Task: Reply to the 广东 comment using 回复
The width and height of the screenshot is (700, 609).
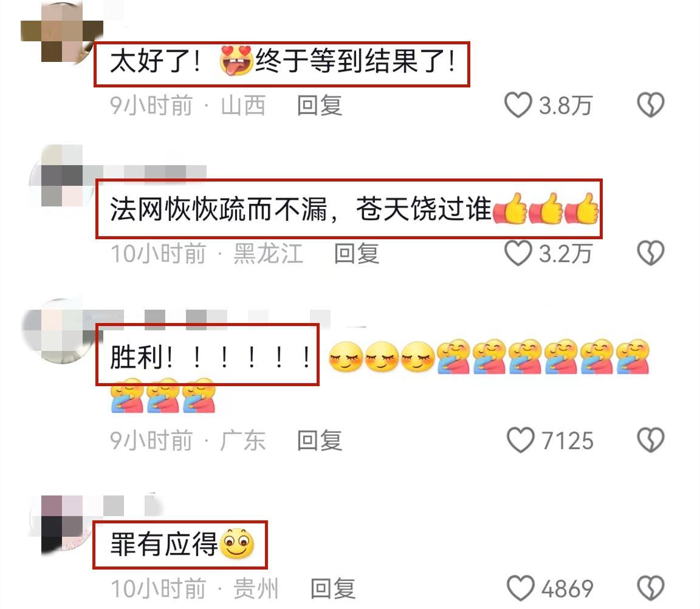Action: tap(320, 441)
